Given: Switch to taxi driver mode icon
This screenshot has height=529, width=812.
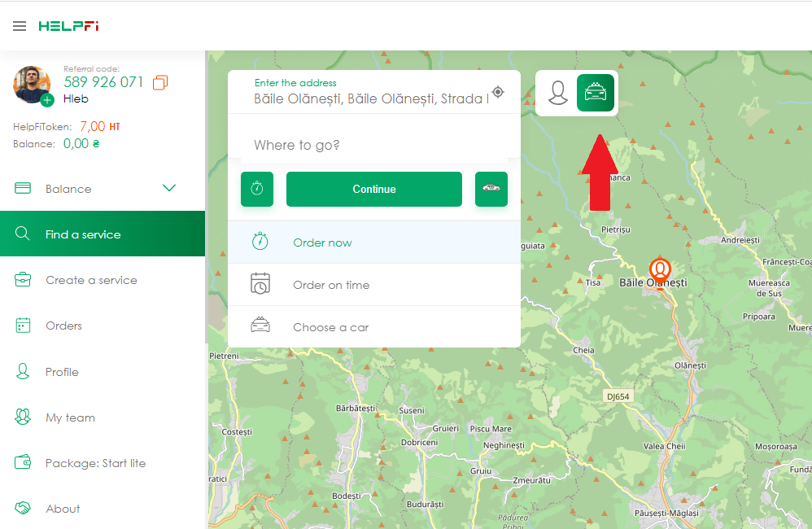Looking at the screenshot, I should pos(596,93).
